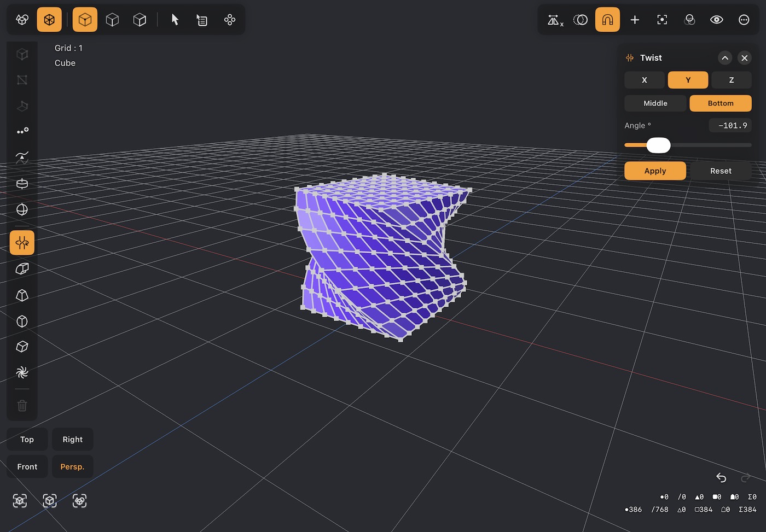Switch to Front view

[27, 467]
